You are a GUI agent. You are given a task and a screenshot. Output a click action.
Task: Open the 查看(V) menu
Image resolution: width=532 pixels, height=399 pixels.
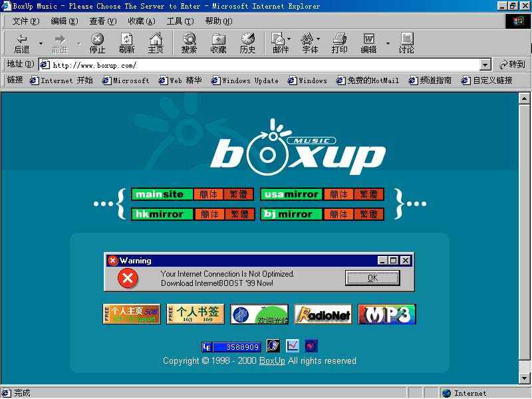(x=103, y=21)
